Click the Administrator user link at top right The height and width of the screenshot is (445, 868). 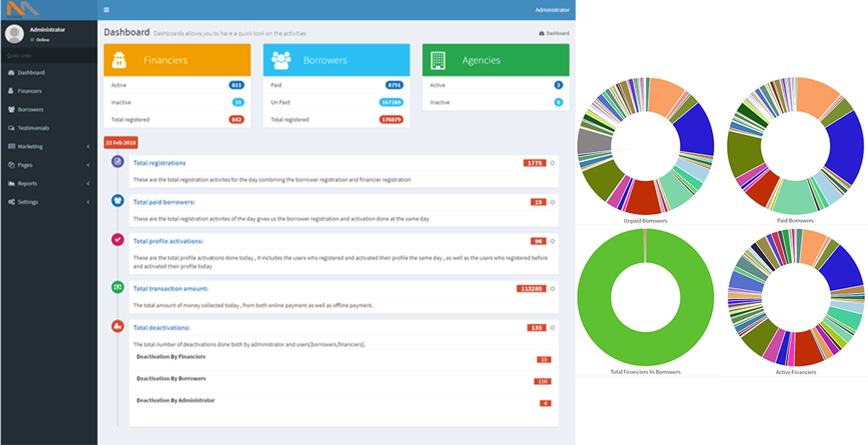(552, 10)
